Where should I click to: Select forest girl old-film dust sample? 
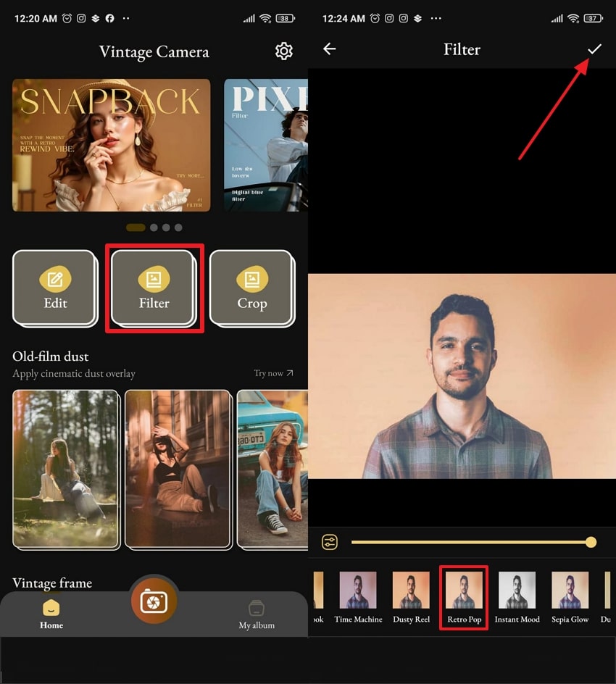67,470
